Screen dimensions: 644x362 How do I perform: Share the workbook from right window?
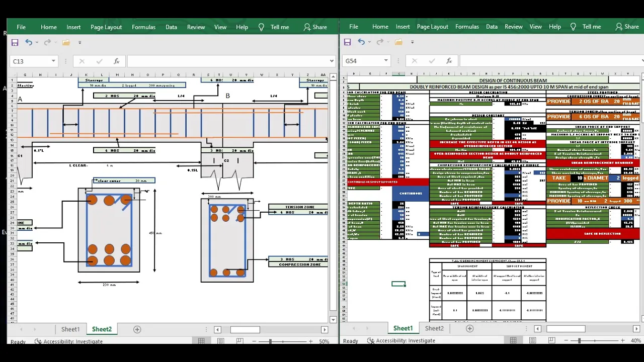coord(627,27)
